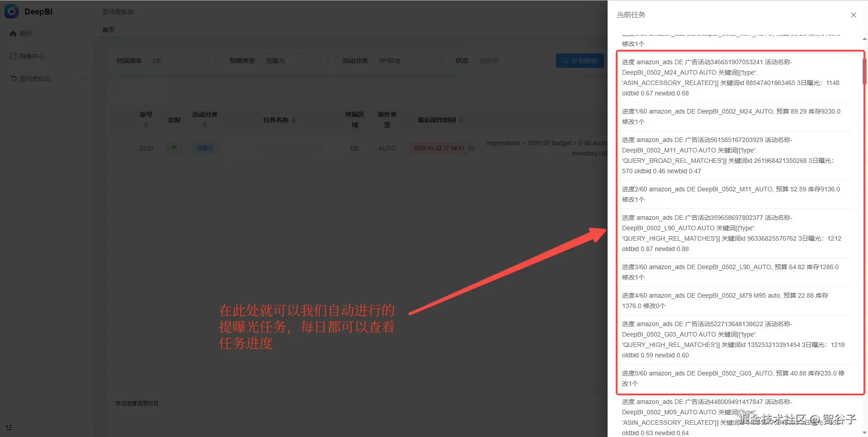Click the 提曝光 tag in row 3310
Screen dimensions: 868x437
coord(205,148)
